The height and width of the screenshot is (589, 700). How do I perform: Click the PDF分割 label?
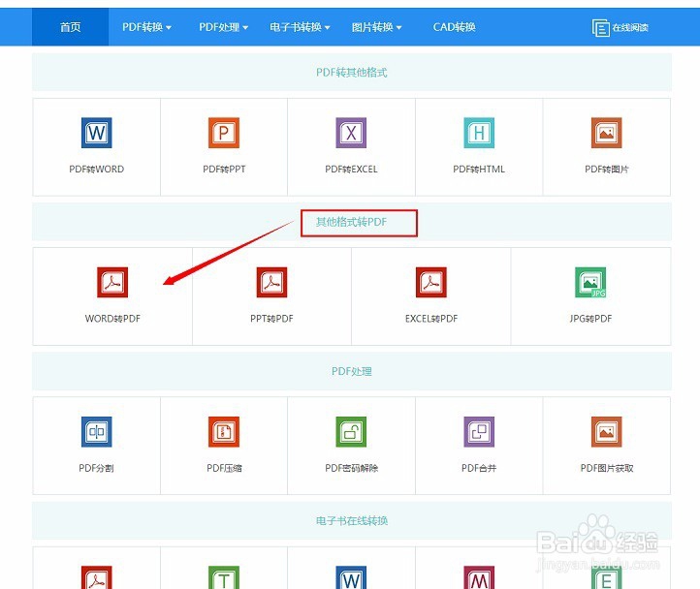click(96, 468)
